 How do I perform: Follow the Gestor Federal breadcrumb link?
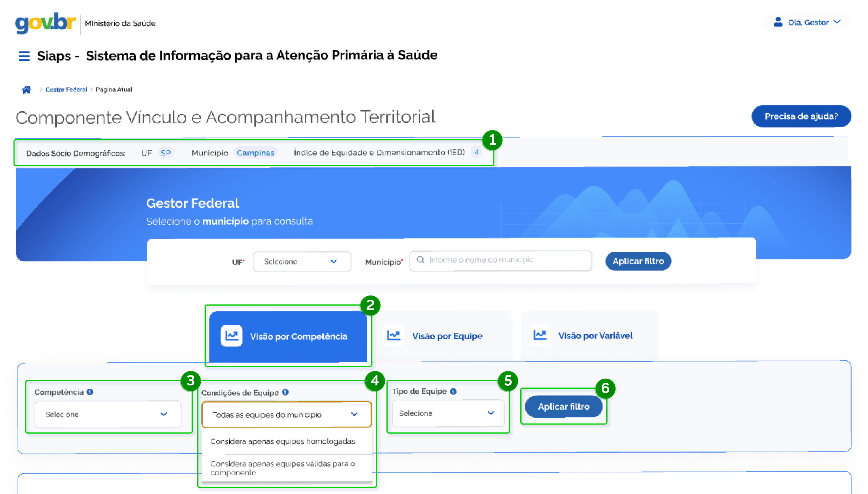pyautogui.click(x=66, y=90)
